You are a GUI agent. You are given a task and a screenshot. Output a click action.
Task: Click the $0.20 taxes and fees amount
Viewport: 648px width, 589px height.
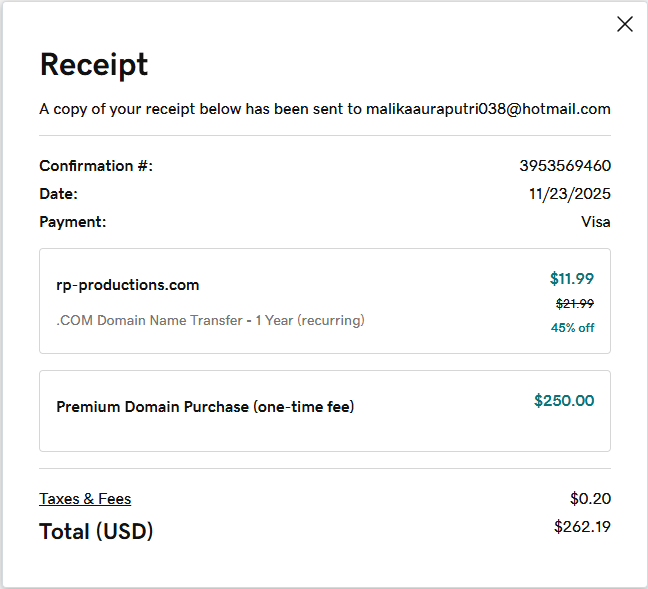pyautogui.click(x=590, y=499)
